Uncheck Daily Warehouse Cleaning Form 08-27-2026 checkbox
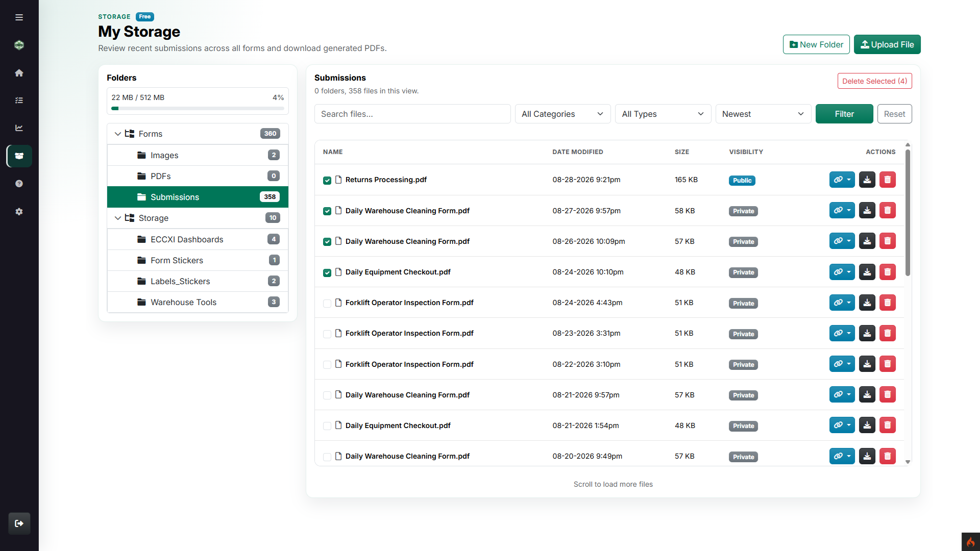Image resolution: width=980 pixels, height=551 pixels. (327, 211)
